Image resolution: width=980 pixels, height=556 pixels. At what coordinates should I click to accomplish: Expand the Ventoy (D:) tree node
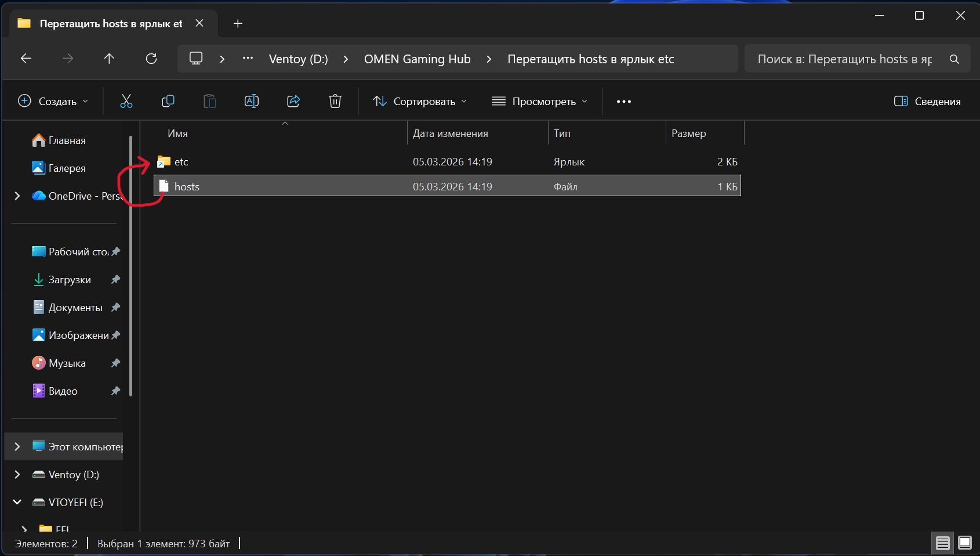pos(17,475)
